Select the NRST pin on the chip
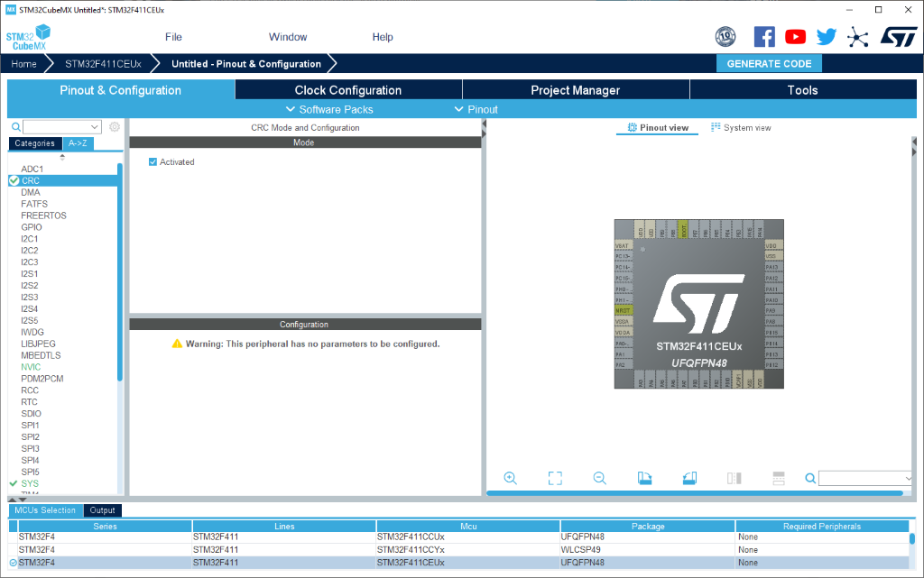924x578 pixels. click(624, 310)
